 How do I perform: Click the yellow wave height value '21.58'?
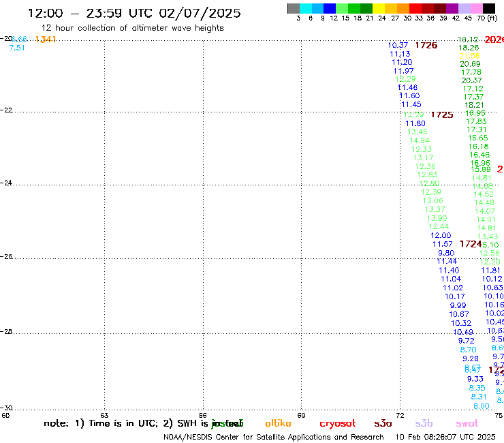click(x=470, y=56)
